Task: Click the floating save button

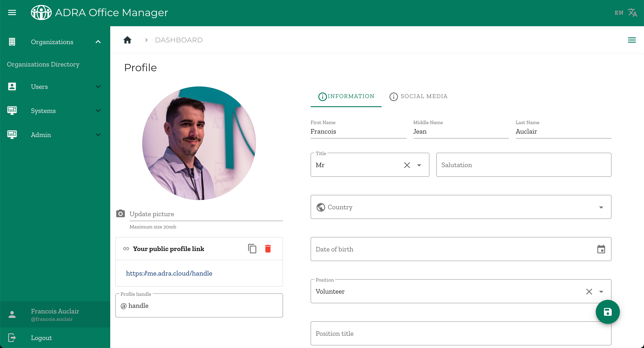Action: [607, 312]
